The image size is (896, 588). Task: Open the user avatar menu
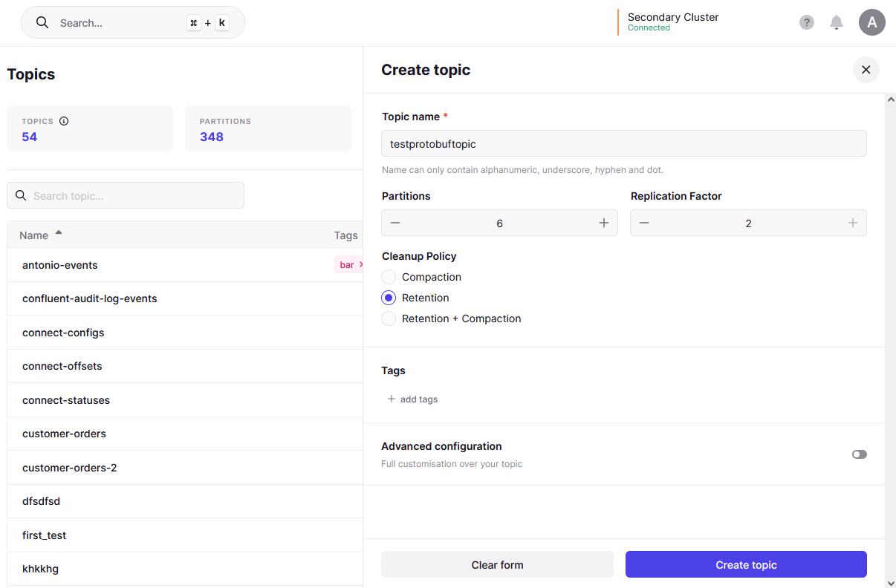[x=872, y=22]
